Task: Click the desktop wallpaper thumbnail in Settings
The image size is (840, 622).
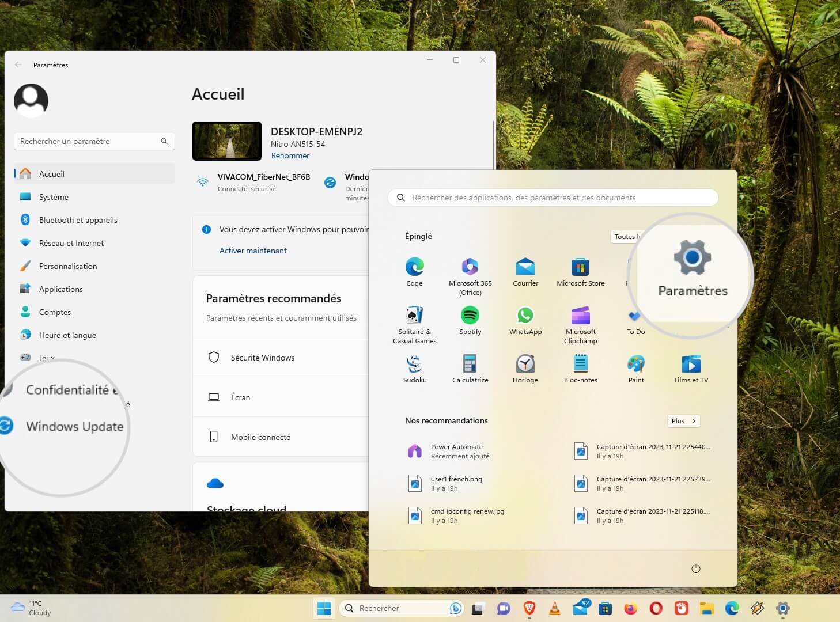Action: pyautogui.click(x=227, y=141)
